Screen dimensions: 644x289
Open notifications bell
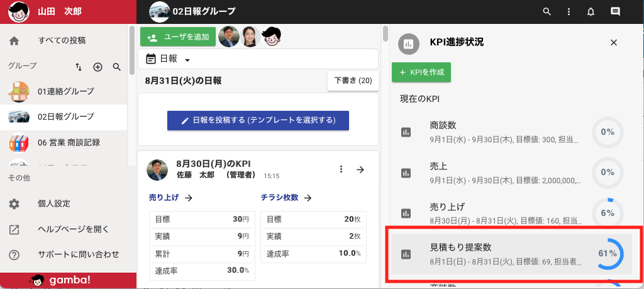591,11
